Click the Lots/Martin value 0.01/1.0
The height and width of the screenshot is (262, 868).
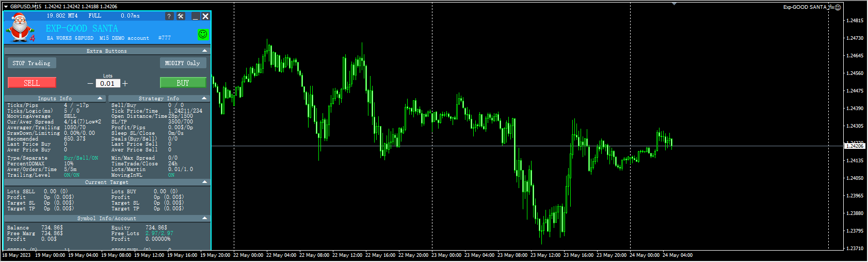tap(181, 169)
